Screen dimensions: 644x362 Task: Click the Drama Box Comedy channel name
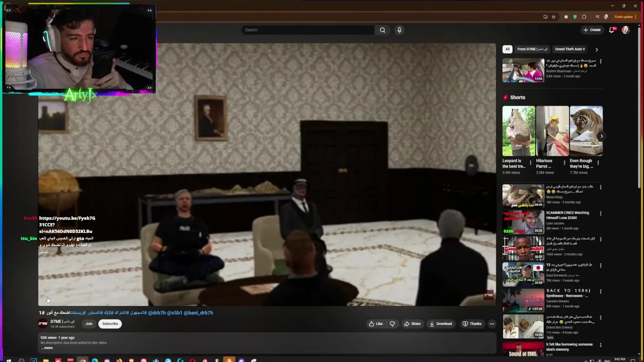tap(560, 327)
